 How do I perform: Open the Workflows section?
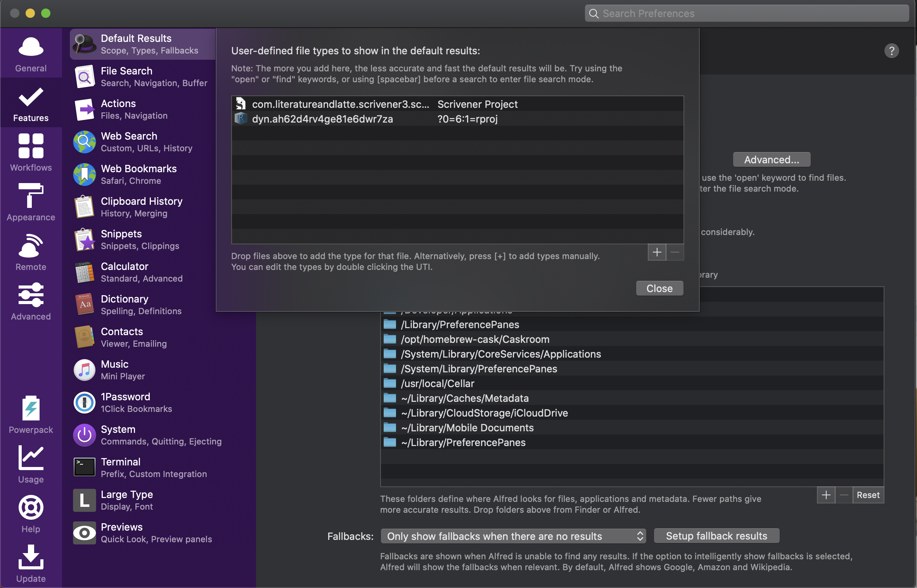tap(31, 153)
